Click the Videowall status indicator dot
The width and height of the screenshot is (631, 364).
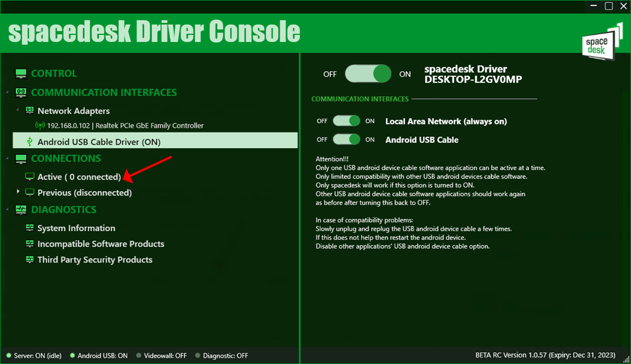tap(138, 356)
